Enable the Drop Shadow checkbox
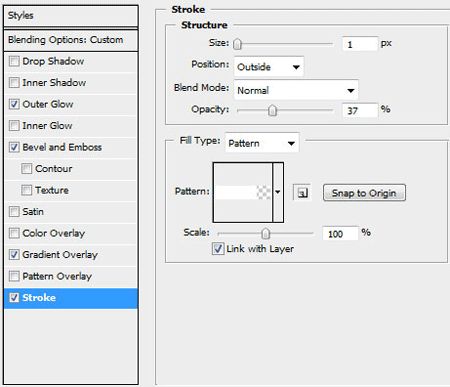 pyautogui.click(x=14, y=61)
